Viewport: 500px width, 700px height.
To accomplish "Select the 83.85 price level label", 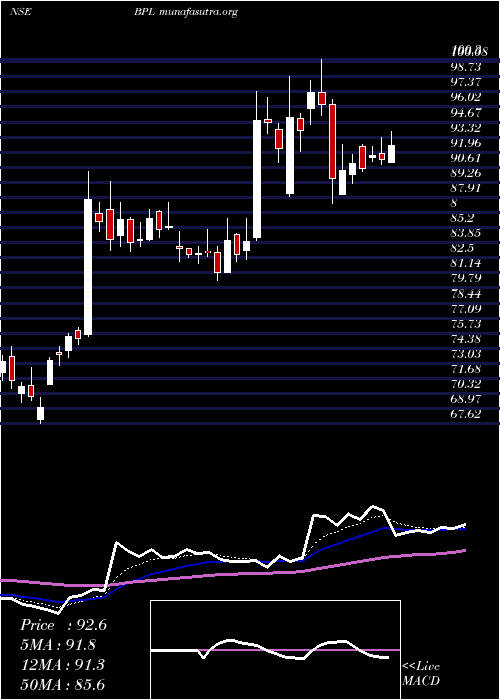I will 466,233.
